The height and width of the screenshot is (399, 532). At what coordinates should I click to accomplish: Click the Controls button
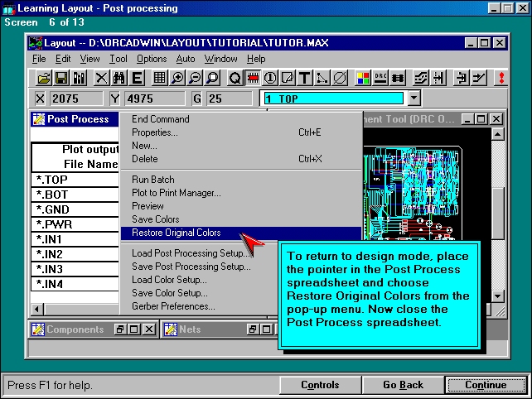click(x=320, y=385)
